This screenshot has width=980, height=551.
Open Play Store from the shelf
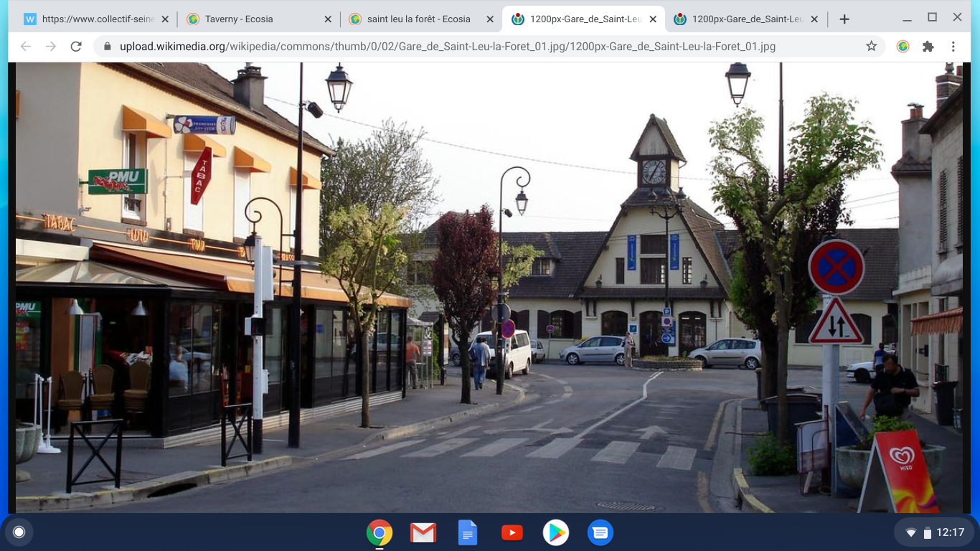pos(555,532)
